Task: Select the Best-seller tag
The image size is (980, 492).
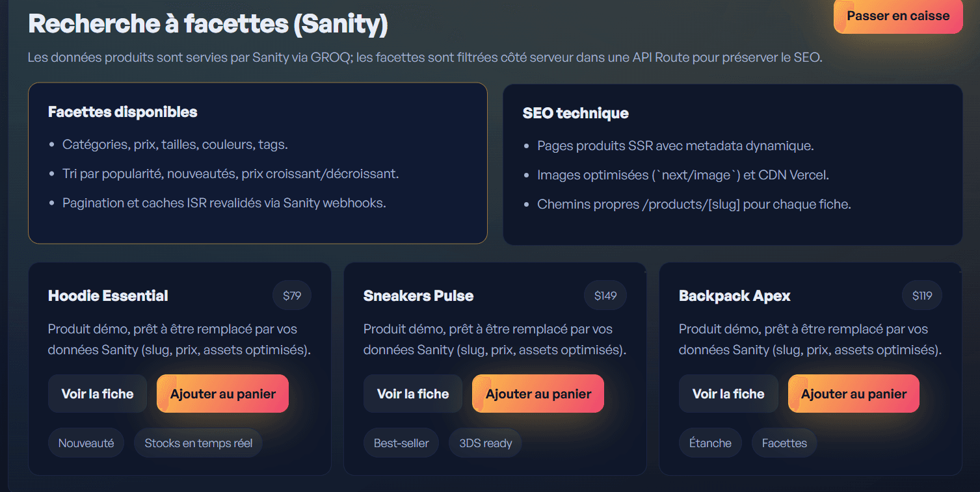Action: 401,443
